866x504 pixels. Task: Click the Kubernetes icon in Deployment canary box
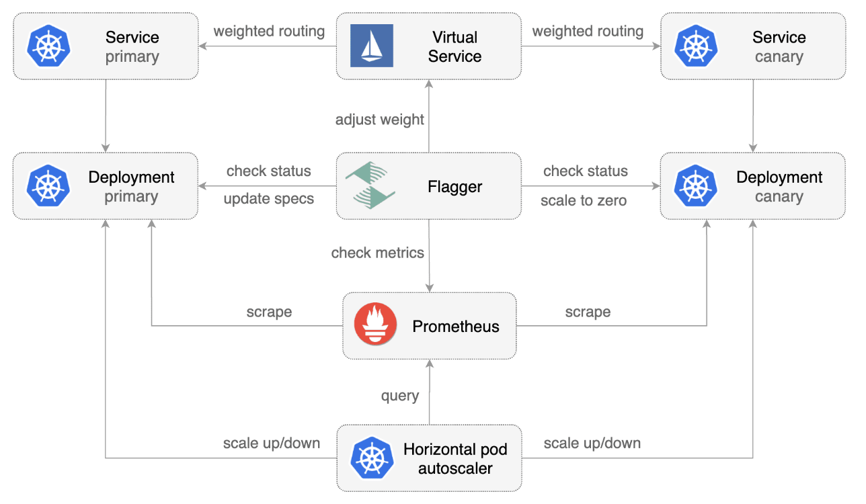click(x=696, y=186)
